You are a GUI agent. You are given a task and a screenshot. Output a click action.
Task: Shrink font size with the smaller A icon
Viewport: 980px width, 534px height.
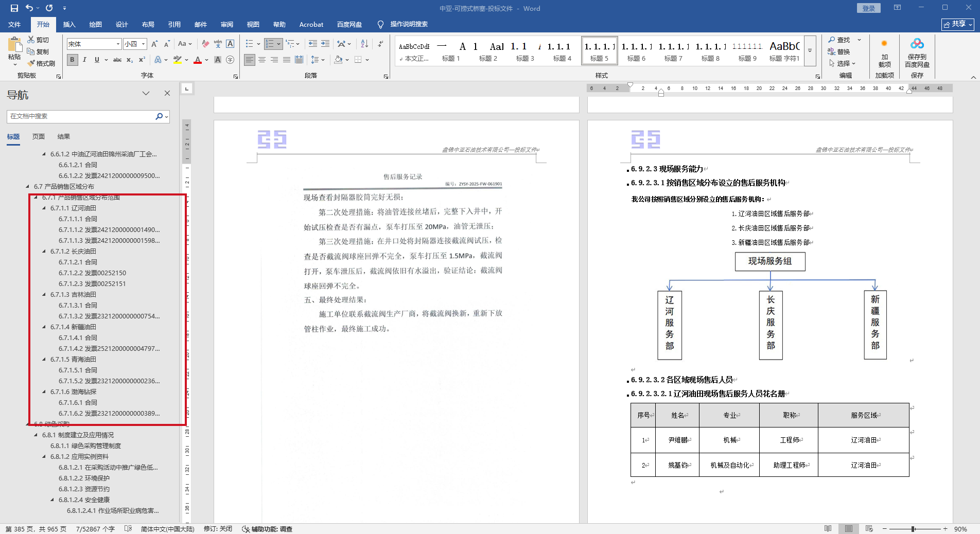point(166,44)
